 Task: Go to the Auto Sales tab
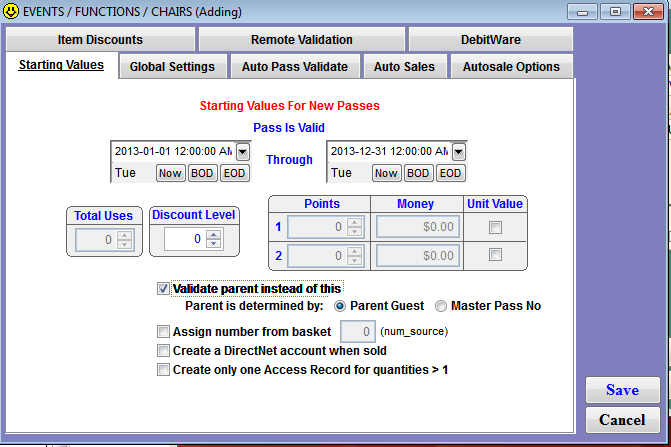(x=404, y=67)
